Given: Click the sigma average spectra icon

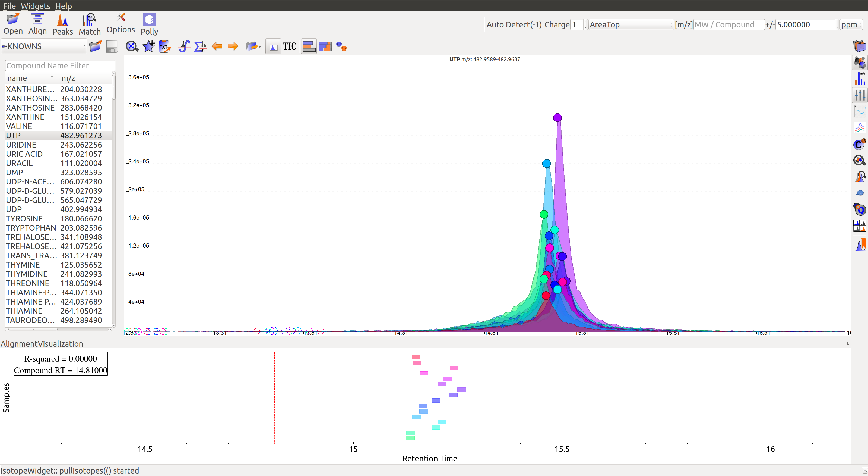Looking at the screenshot, I should click(x=201, y=46).
